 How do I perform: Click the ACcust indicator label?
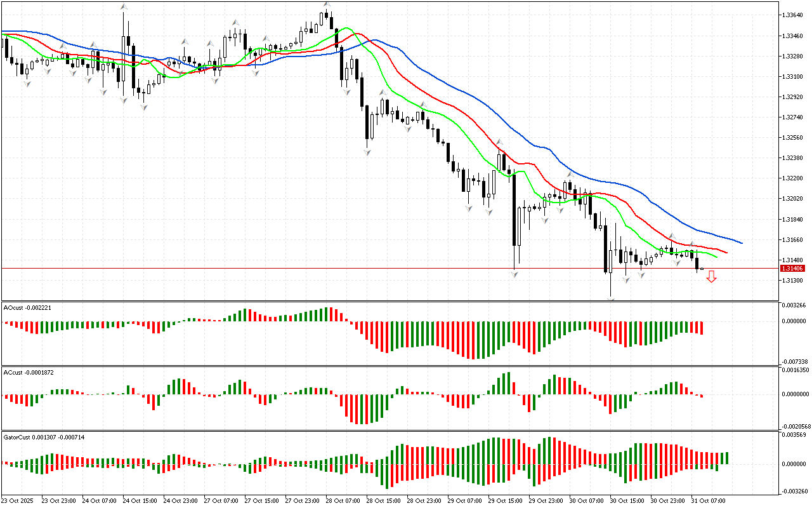pos(29,372)
